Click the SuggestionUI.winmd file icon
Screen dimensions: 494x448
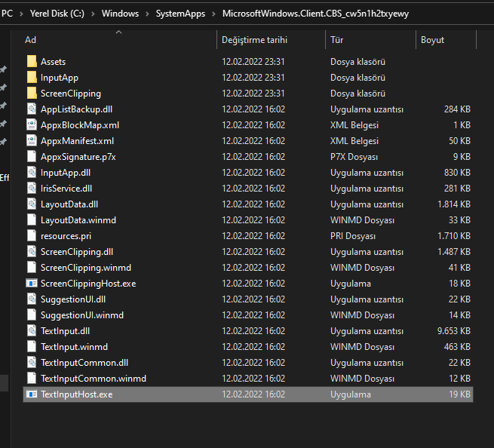[32, 315]
